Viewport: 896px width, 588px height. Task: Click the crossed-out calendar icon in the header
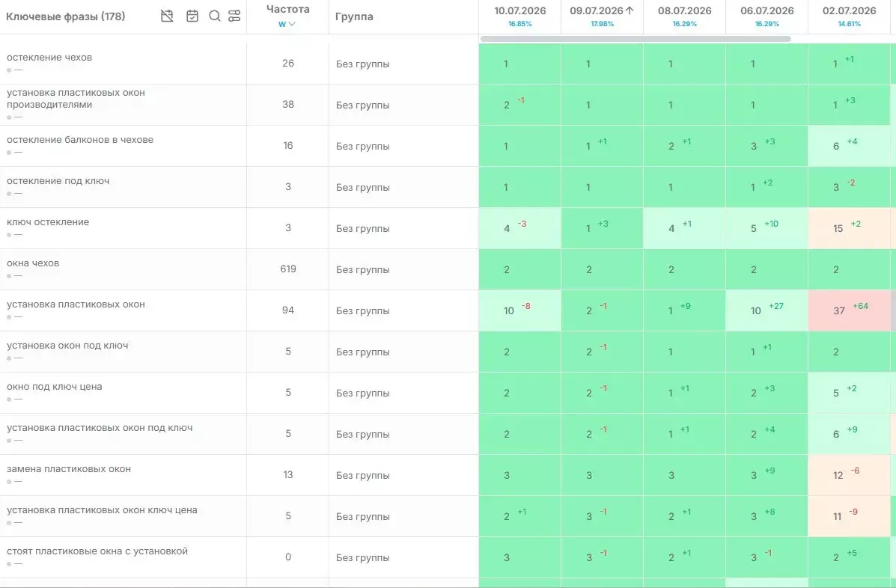point(167,16)
